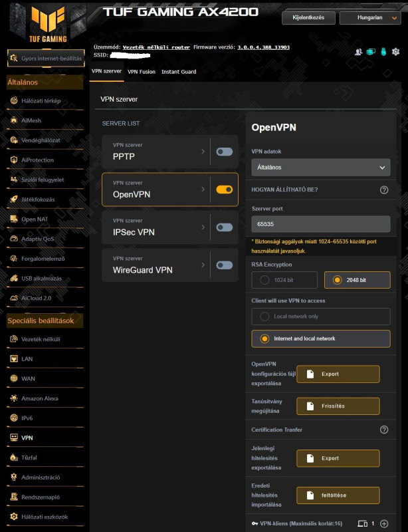Open Vendéghálózat guest network icon
The width and height of the screenshot is (408, 532).
13,140
